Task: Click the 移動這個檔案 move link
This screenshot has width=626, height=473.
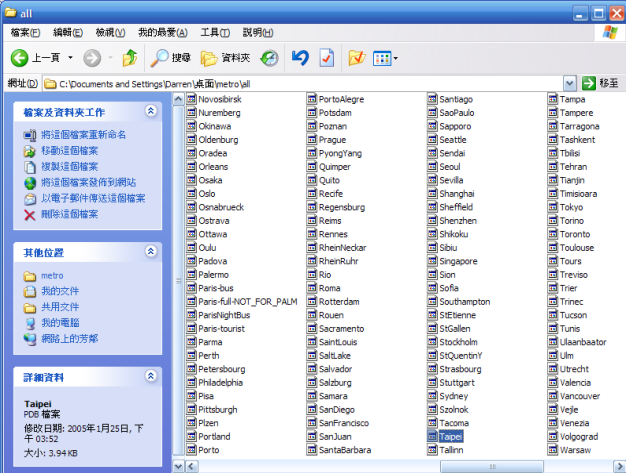Action: click(x=69, y=151)
